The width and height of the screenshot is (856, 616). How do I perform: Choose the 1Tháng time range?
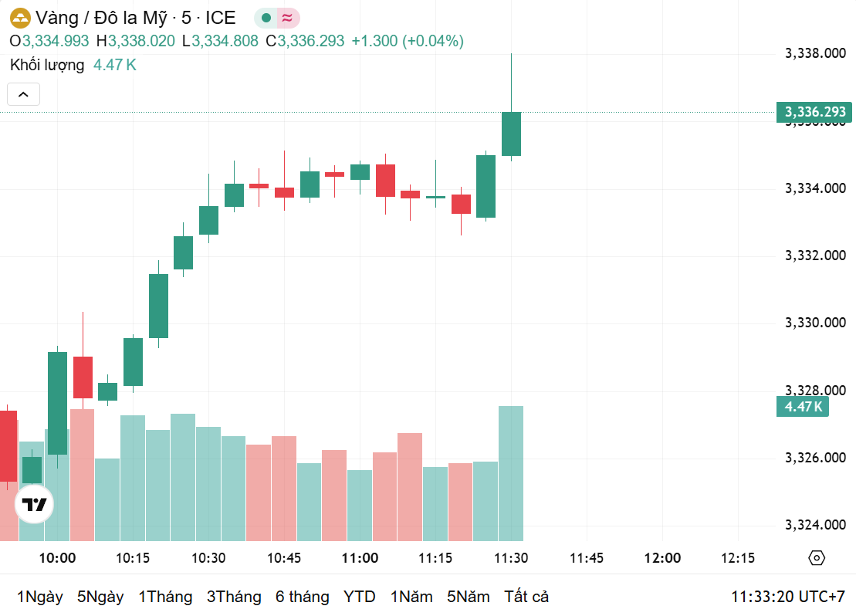click(165, 597)
